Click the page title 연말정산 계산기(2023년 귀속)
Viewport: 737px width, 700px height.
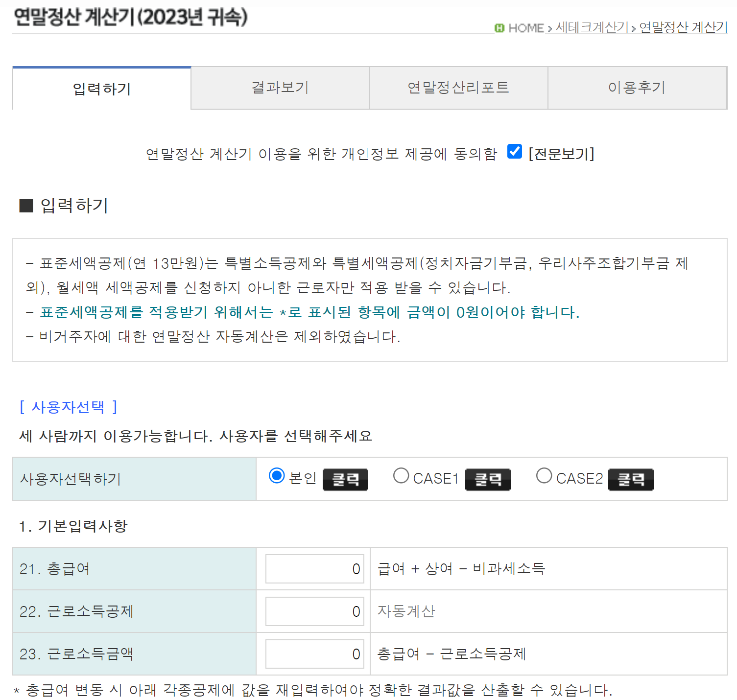(x=131, y=17)
